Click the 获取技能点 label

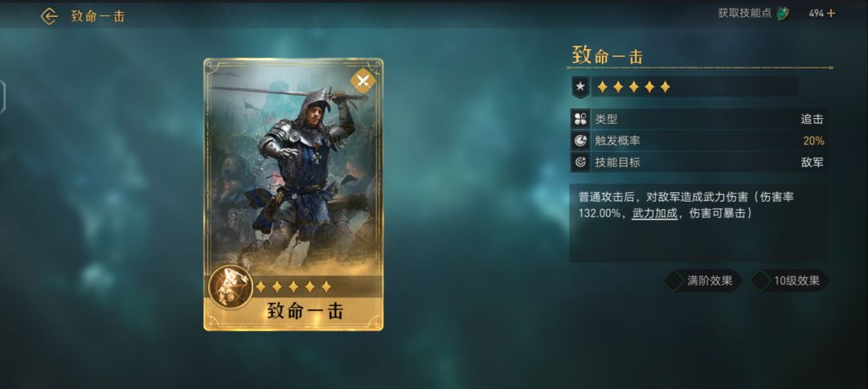(744, 14)
